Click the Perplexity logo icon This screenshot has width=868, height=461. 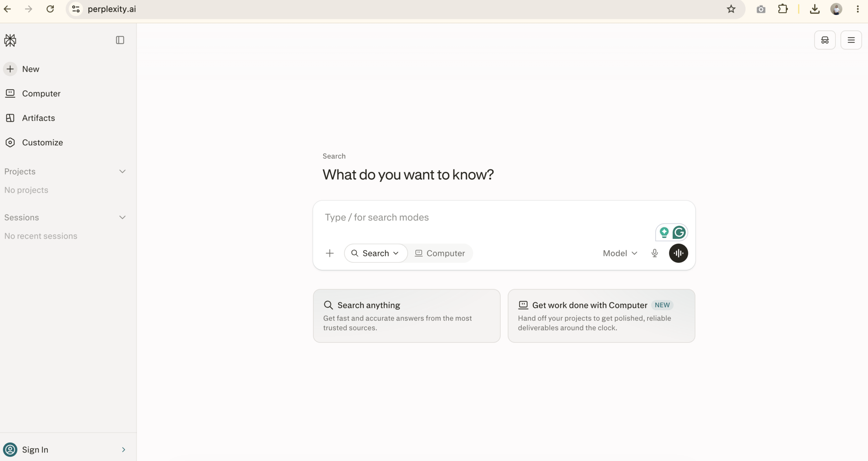click(10, 40)
